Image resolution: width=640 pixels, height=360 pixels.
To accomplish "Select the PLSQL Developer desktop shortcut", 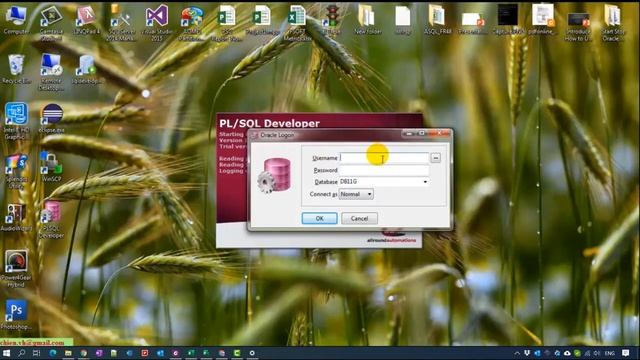I will (51, 220).
